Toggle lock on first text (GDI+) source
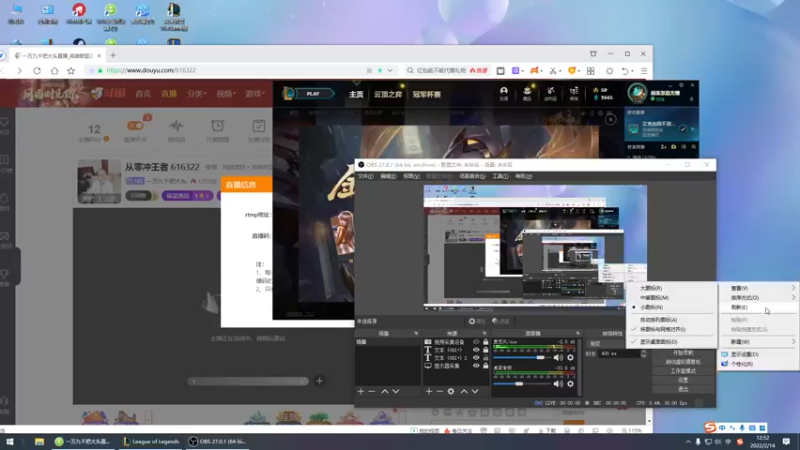800x450 pixels. pos(486,350)
